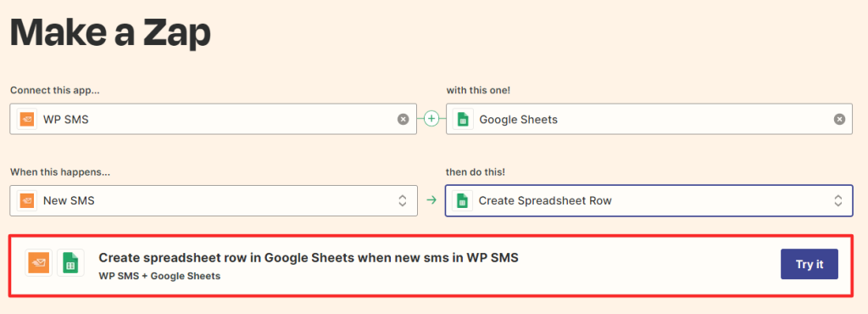Click the WP SMS + Google Sheets subtitle
Viewport: 868px width, 314px height.
(159, 276)
